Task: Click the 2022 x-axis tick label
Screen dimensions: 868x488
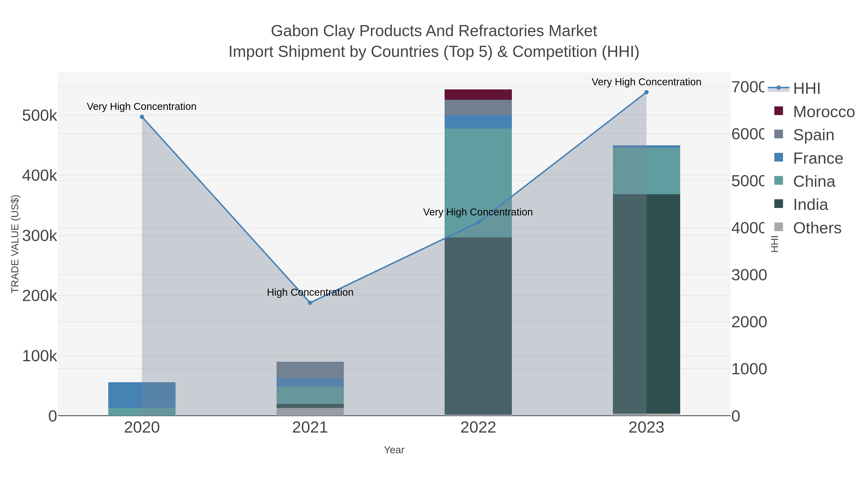Action: click(478, 427)
